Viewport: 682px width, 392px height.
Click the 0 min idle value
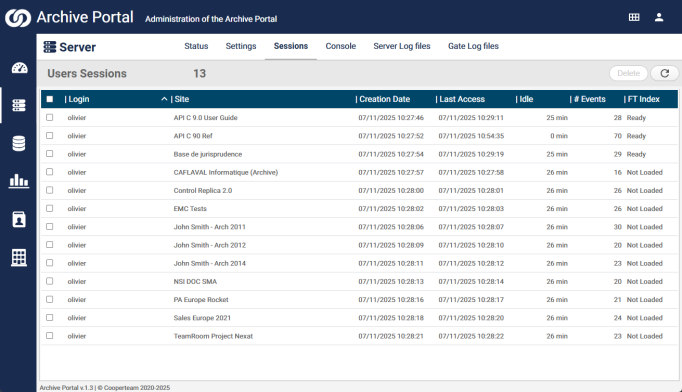(559, 136)
